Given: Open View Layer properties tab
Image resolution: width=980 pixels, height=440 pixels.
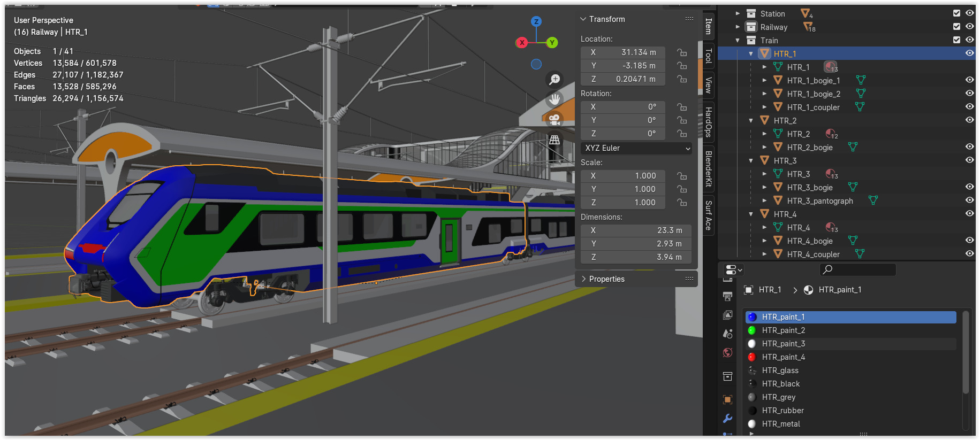Looking at the screenshot, I should coord(727,315).
